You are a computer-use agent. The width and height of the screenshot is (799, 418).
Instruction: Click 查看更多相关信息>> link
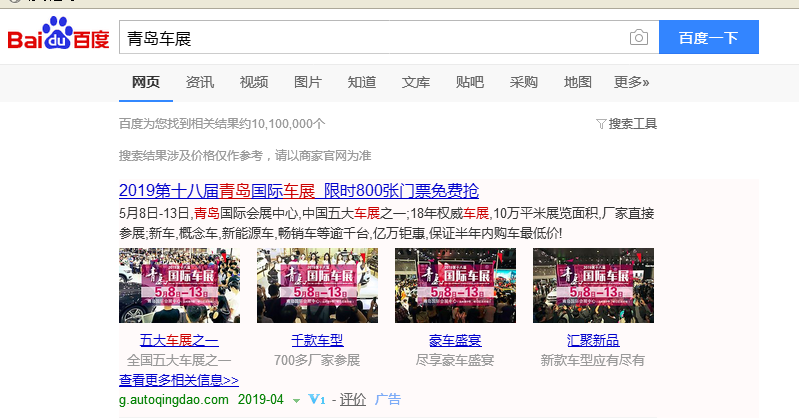[x=179, y=380]
